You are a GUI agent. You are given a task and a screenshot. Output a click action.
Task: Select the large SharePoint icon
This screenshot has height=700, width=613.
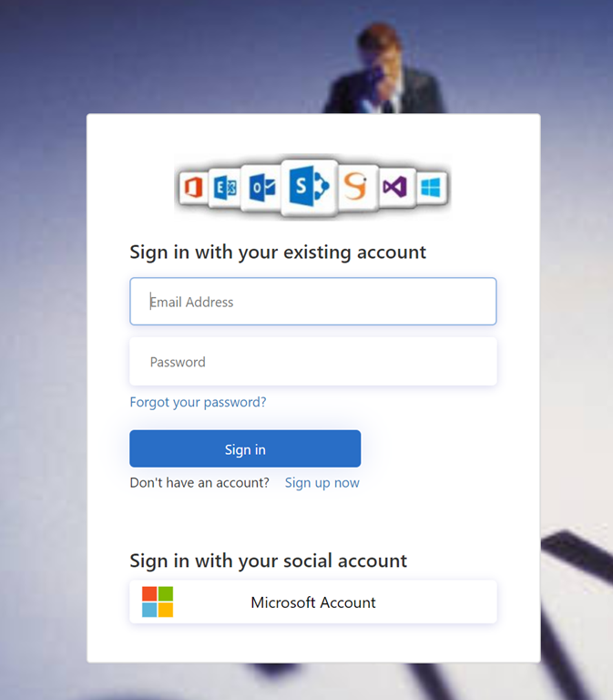click(309, 187)
